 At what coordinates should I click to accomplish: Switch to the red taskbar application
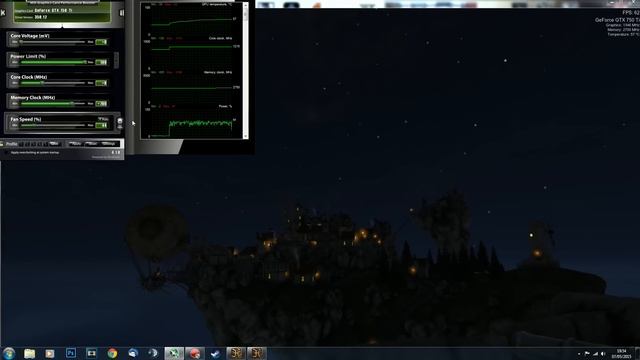click(195, 353)
